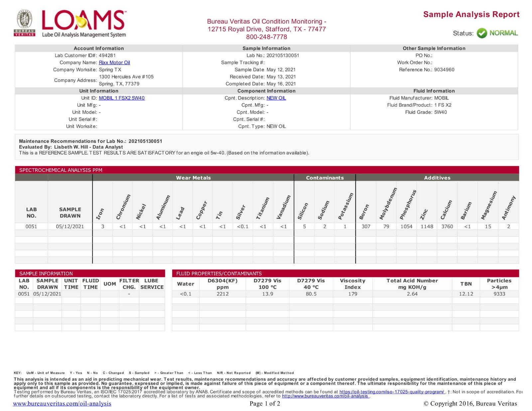Click the Viscosity Index value 179
The image size is (532, 411).
pos(353,294)
